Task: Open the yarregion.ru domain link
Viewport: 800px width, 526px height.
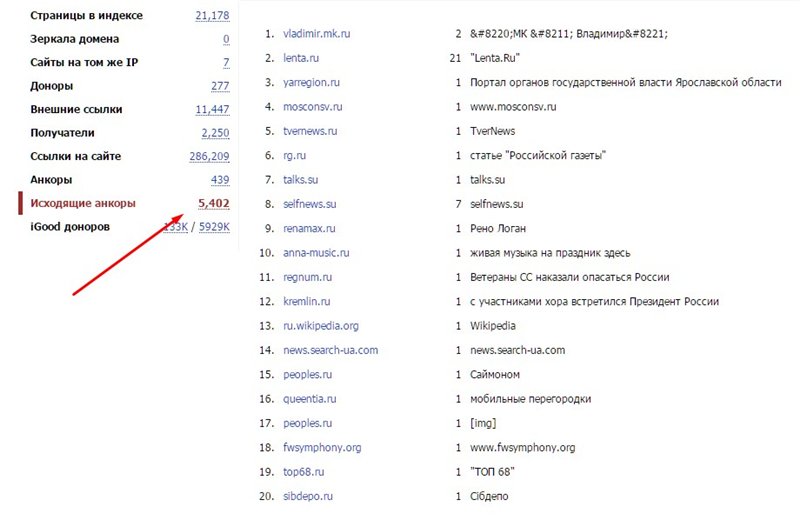Action: [310, 82]
